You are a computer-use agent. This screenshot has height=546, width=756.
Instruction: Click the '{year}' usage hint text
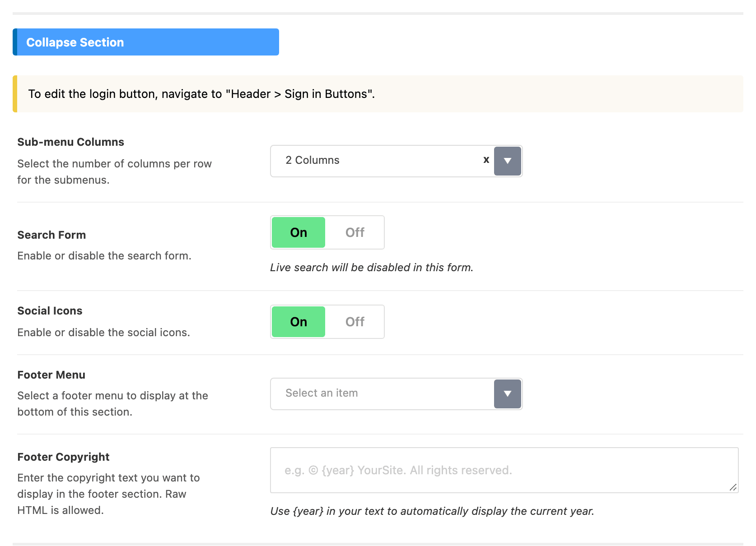[432, 511]
